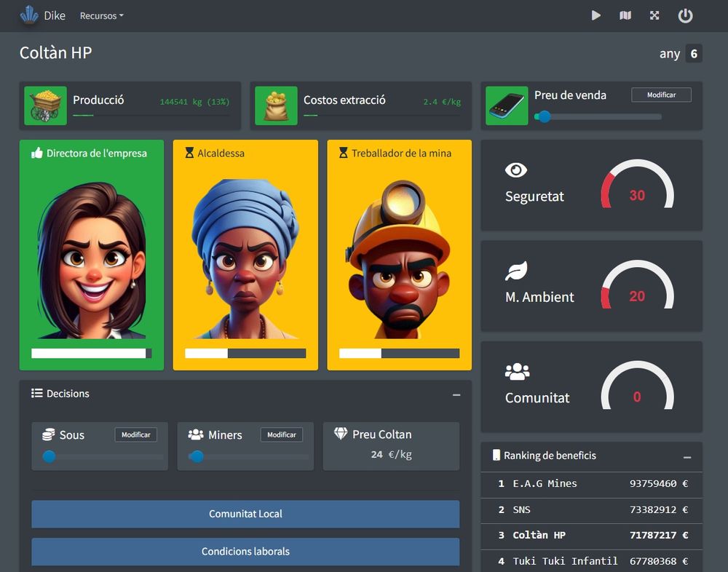Click the Decisions list icon
728x572 pixels.
[36, 393]
